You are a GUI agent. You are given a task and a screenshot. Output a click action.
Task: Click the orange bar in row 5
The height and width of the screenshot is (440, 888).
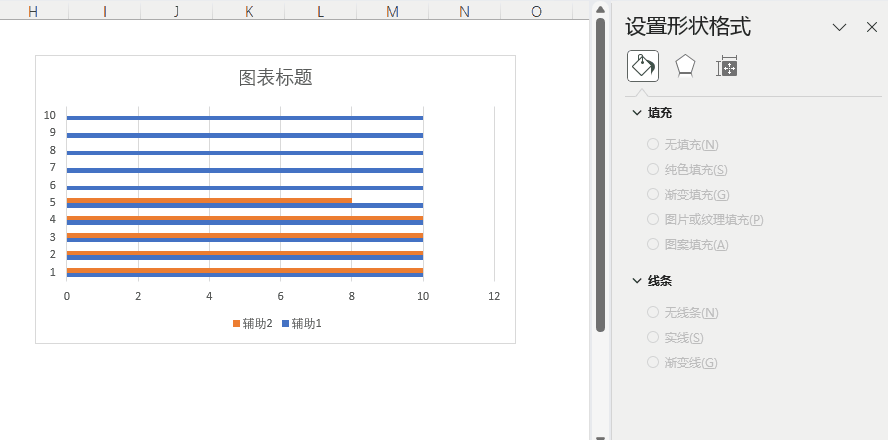click(209, 200)
